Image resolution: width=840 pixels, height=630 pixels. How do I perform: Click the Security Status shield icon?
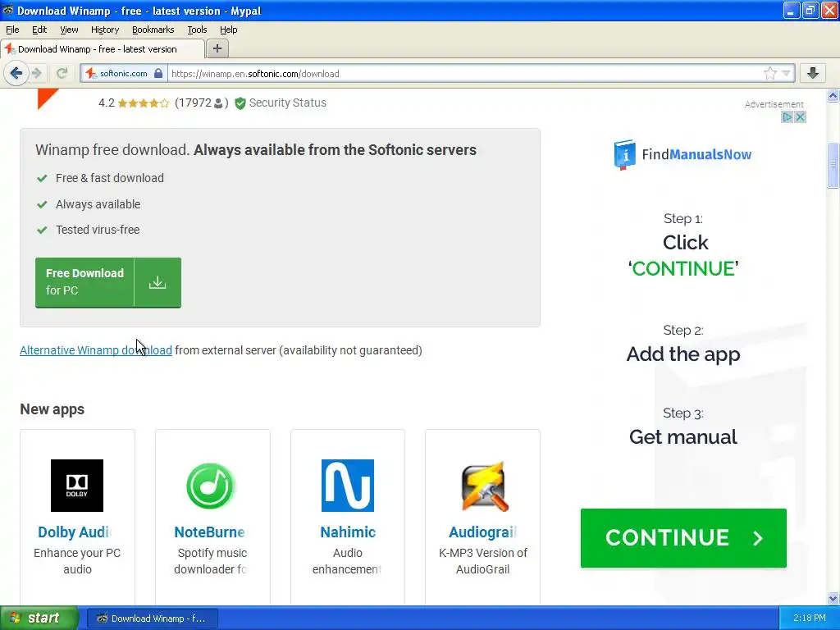[x=240, y=103]
